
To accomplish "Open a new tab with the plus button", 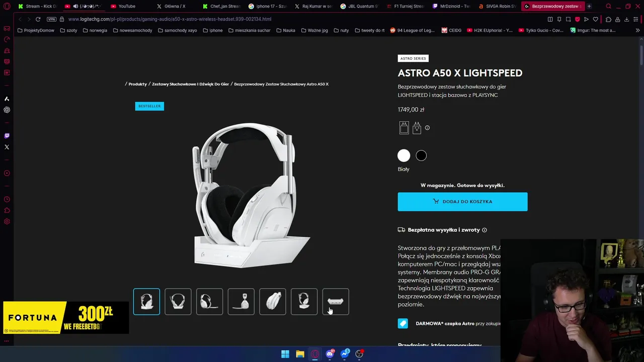I will coord(589,6).
